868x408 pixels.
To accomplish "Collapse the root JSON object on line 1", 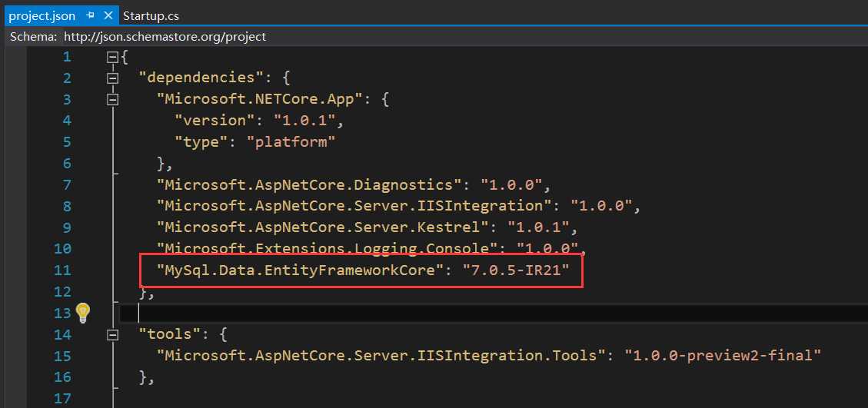I will (x=113, y=57).
